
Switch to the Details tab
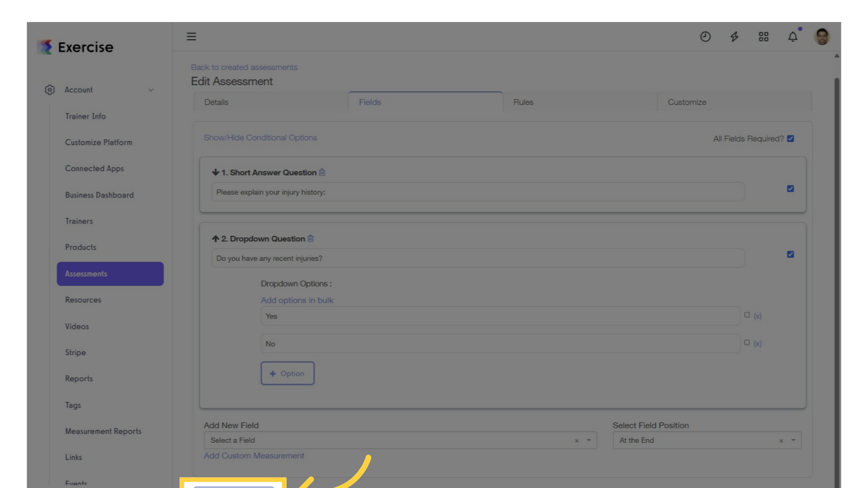[270, 102]
